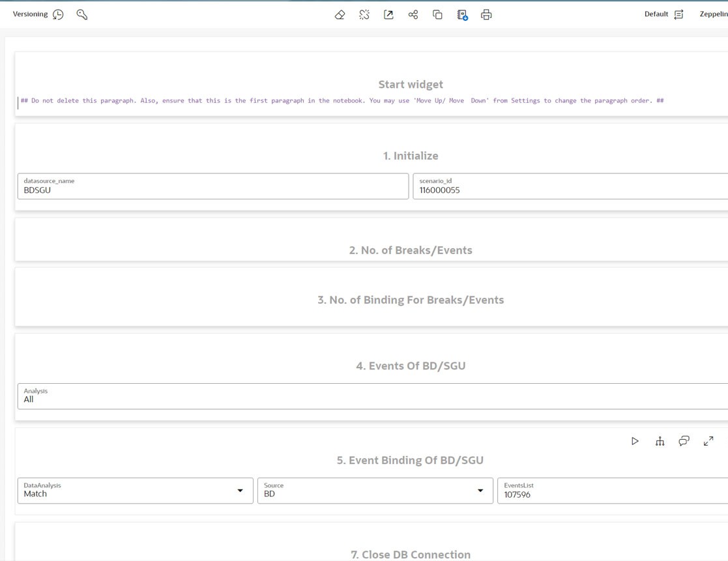Click the invalidate session icon
The height and width of the screenshot is (561, 728).
pos(364,15)
